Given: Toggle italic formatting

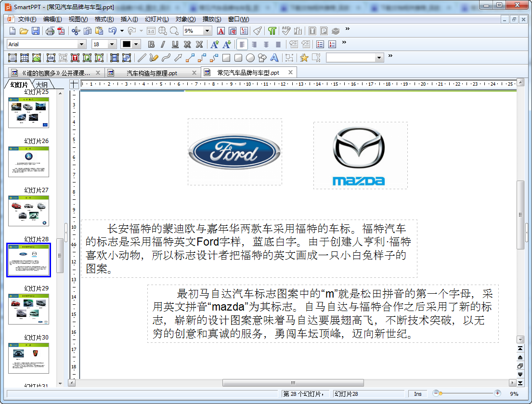Looking at the screenshot, I should 163,44.
